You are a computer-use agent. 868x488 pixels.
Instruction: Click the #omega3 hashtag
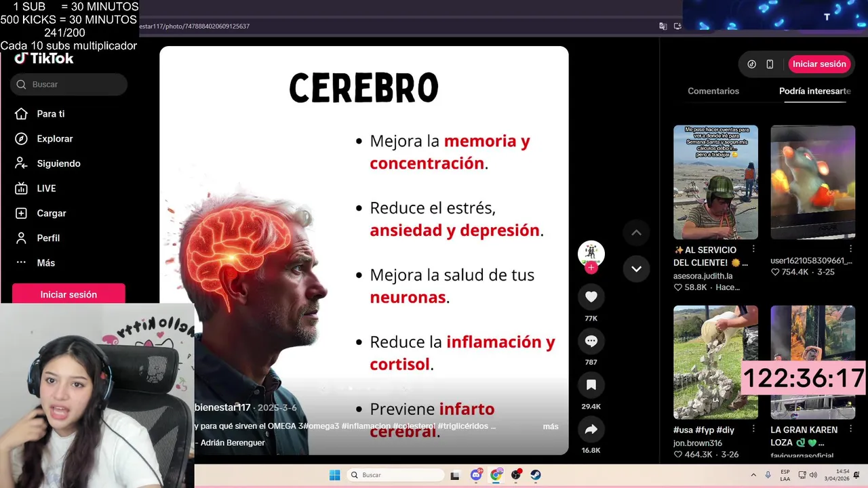[321, 426]
